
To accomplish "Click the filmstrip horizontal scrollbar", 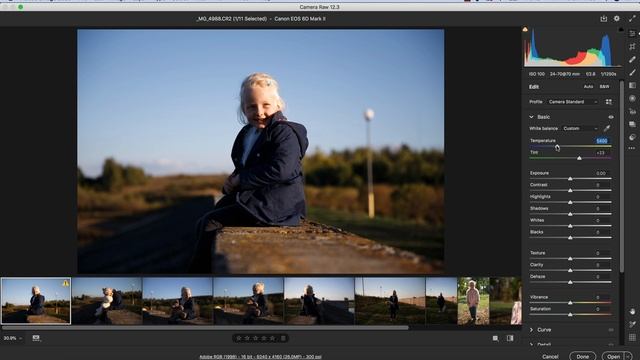I will click(205, 327).
